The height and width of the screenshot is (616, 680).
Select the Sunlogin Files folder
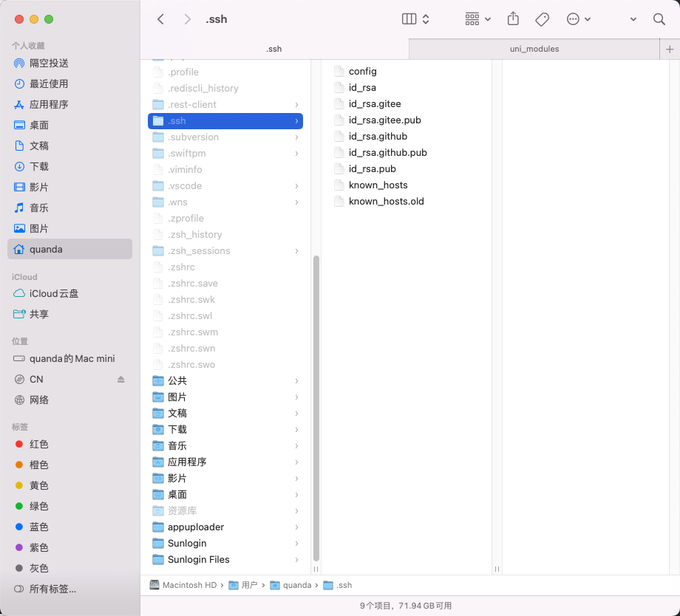(225, 560)
